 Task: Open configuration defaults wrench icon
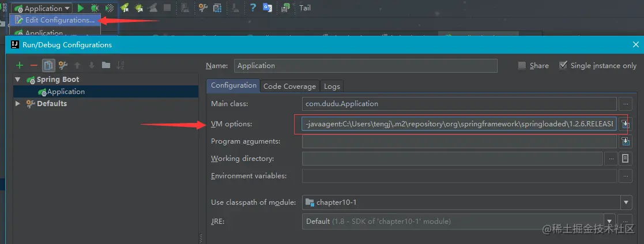point(63,65)
